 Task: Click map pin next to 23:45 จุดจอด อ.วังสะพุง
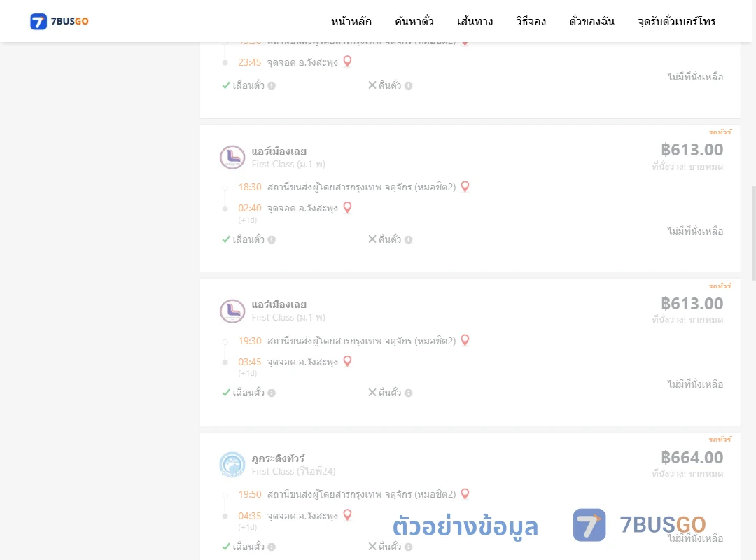(347, 62)
